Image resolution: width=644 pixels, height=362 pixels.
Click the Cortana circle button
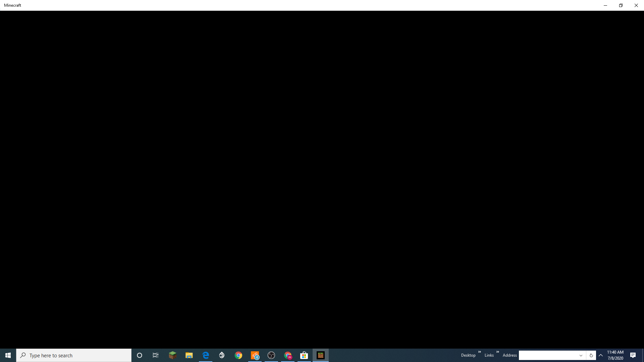(140, 355)
